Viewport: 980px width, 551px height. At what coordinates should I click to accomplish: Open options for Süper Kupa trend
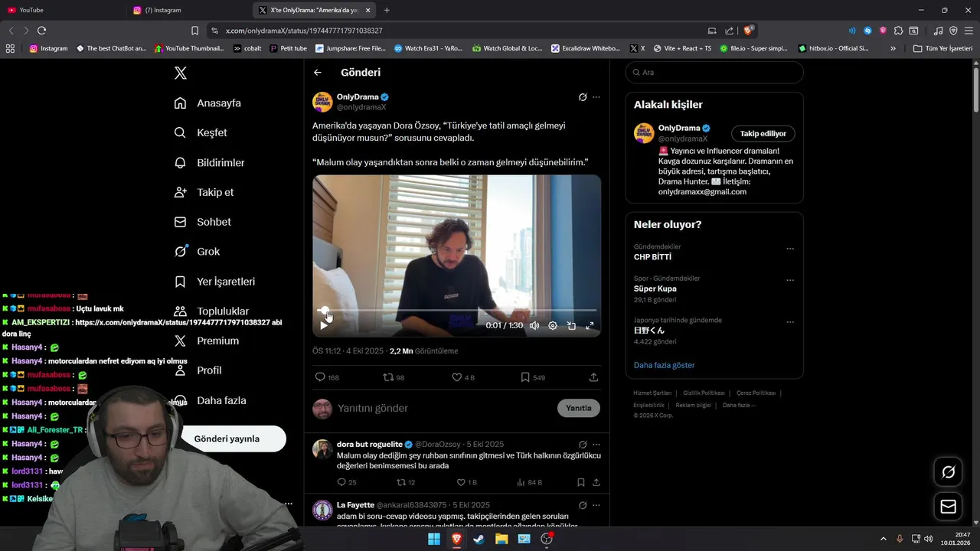pyautogui.click(x=790, y=280)
